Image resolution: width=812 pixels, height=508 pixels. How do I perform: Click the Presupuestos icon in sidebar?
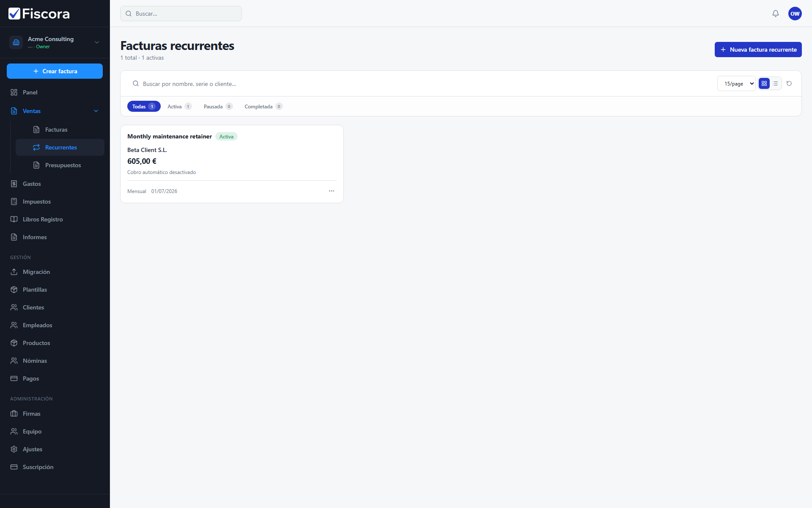click(x=36, y=165)
